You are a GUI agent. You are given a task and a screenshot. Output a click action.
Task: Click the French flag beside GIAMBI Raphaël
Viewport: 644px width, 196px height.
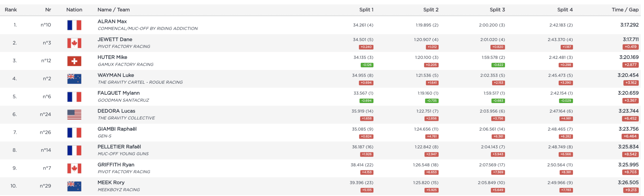74,133
